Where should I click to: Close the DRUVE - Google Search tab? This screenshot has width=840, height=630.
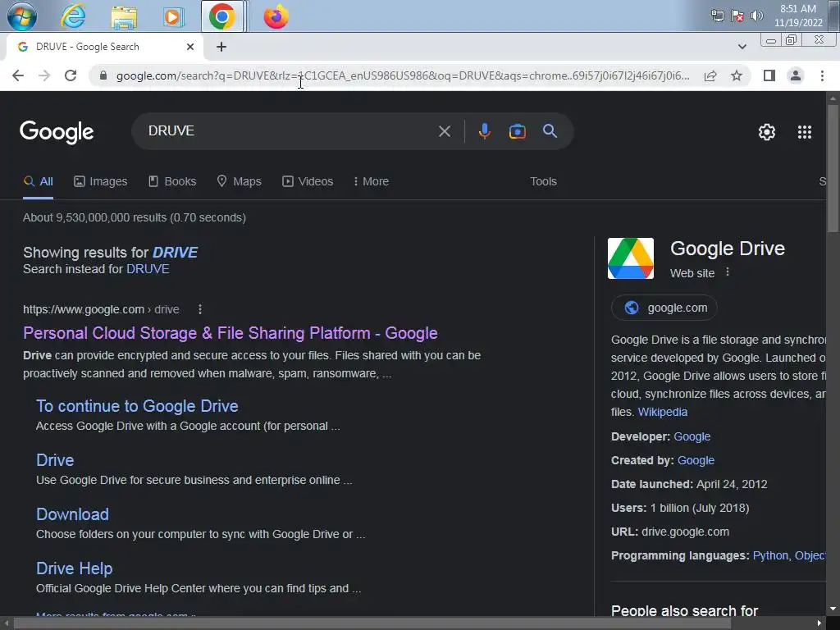tap(190, 47)
